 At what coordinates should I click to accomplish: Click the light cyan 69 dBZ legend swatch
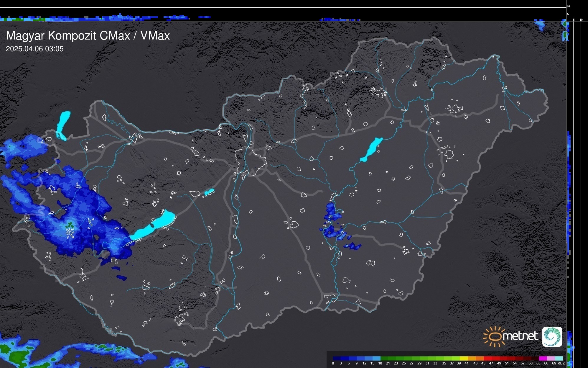tap(559, 358)
